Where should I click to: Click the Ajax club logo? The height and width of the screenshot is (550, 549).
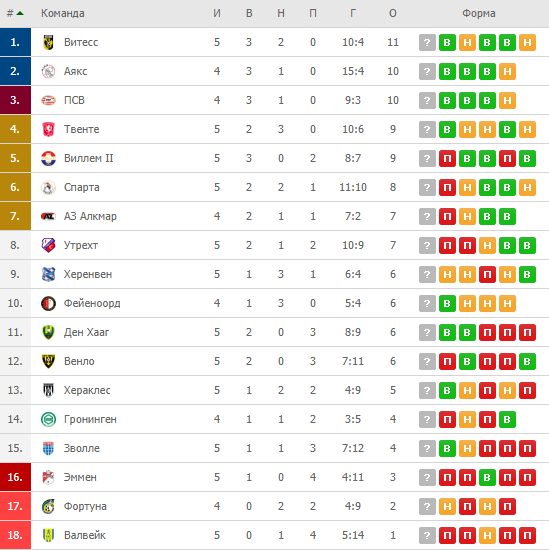click(x=48, y=71)
